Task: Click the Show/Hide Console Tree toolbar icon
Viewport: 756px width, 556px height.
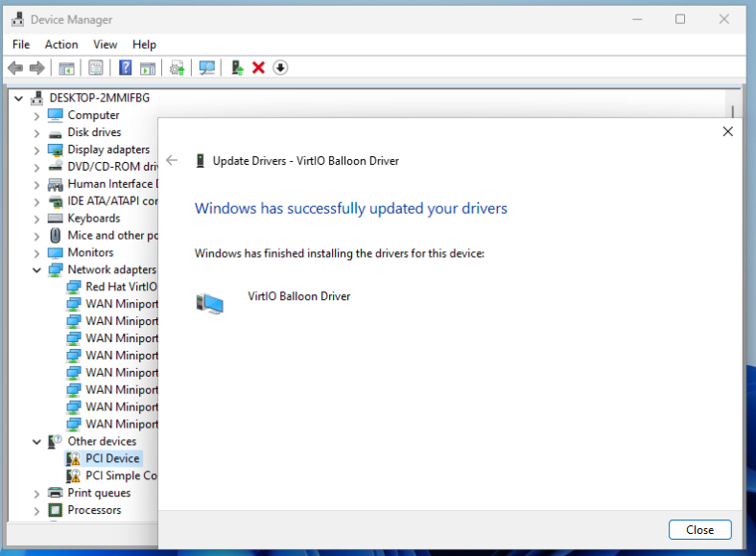Action: coord(67,68)
